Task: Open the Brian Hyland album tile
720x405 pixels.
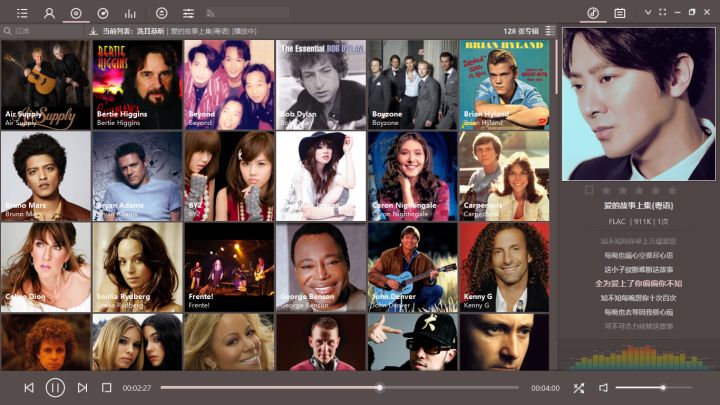Action: click(504, 84)
